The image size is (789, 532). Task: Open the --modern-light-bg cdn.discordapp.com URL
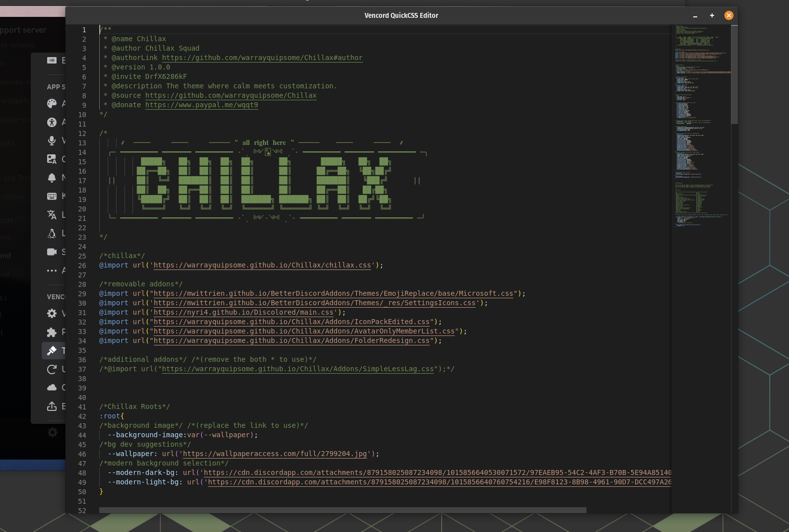pos(439,482)
